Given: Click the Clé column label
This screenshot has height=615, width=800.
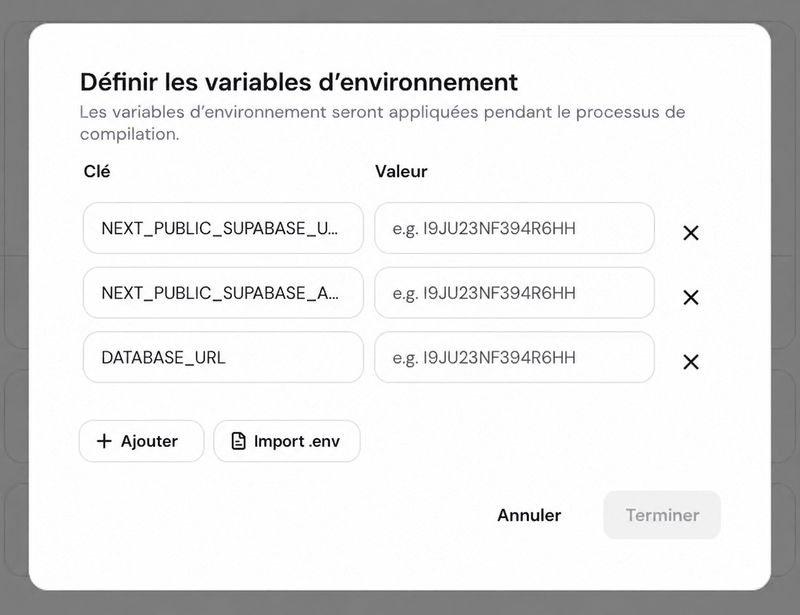Looking at the screenshot, I should 97,171.
